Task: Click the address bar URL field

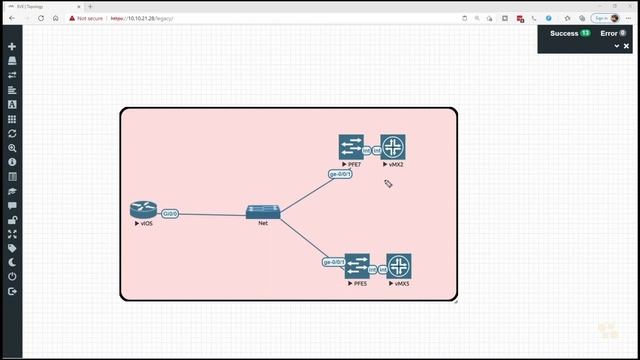Action: [x=261, y=18]
